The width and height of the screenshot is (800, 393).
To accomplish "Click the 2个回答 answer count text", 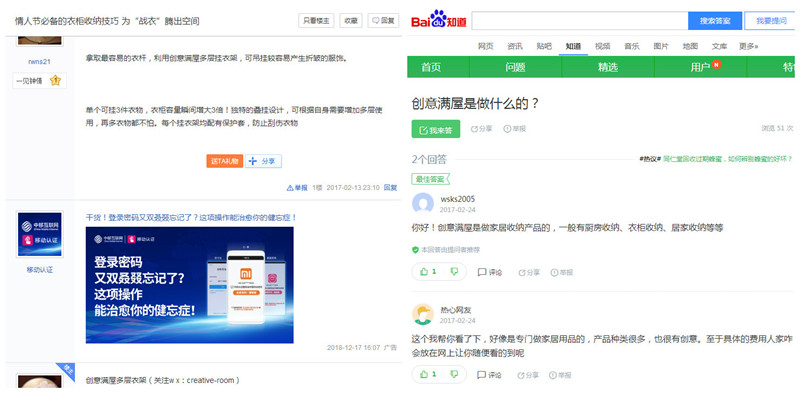I will [429, 159].
